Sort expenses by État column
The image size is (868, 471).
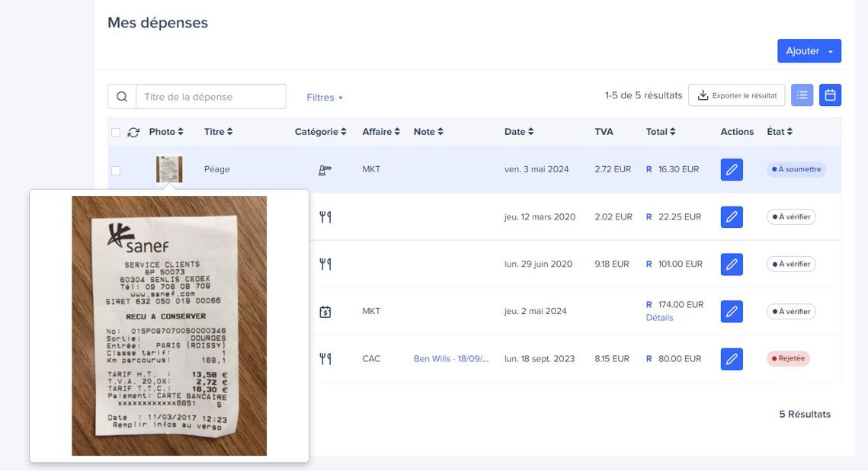780,132
